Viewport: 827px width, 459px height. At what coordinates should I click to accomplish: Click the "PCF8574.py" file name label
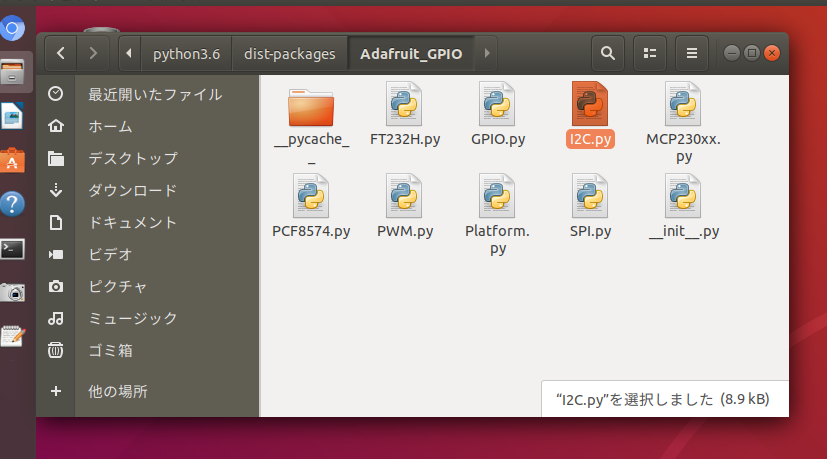(311, 231)
